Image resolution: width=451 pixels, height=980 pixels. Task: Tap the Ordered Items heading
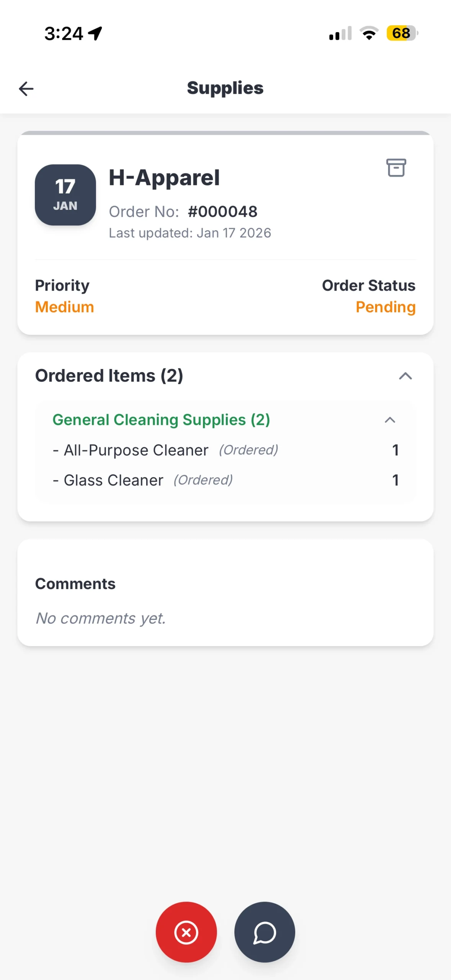click(x=109, y=376)
